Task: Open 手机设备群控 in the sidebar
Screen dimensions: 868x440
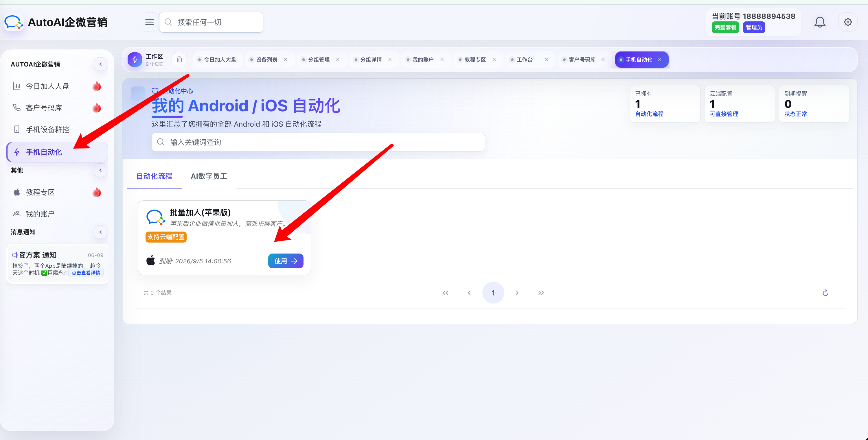Action: [57, 129]
